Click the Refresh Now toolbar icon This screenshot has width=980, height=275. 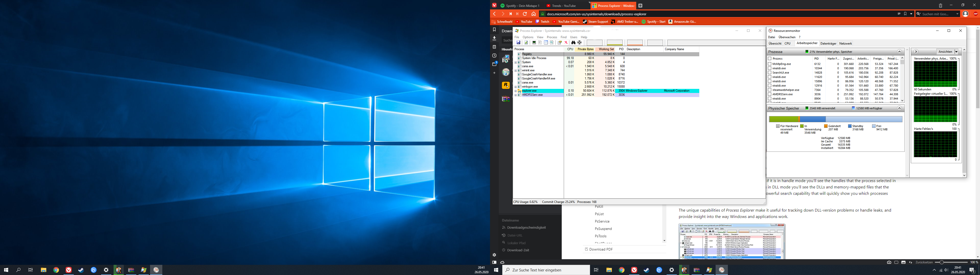pos(526,43)
